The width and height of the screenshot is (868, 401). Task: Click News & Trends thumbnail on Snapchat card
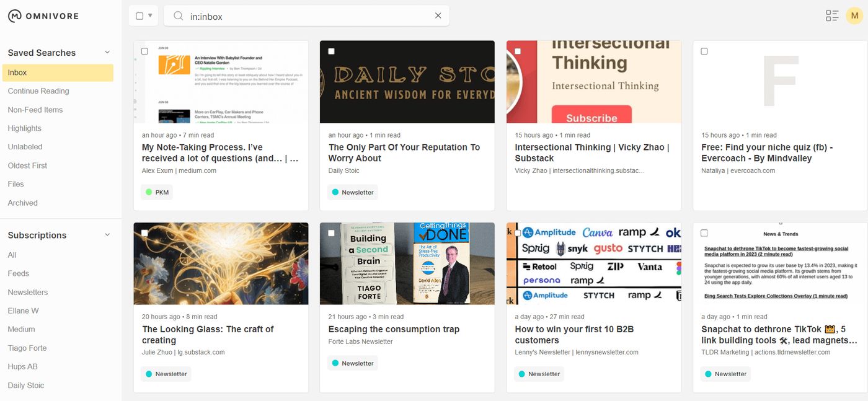tap(780, 263)
